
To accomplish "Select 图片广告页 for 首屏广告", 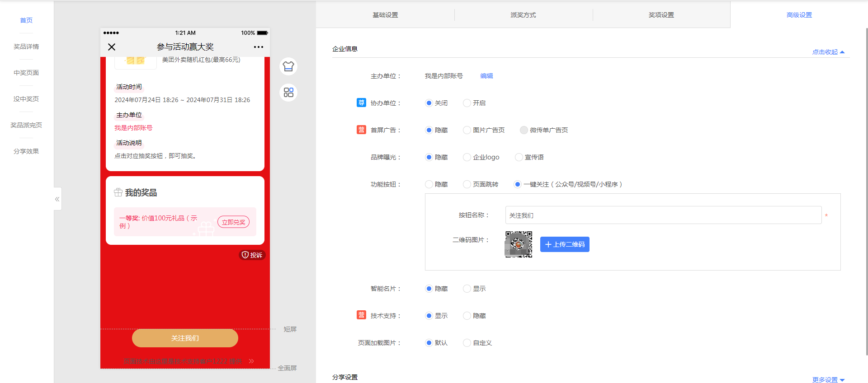I will 467,130.
